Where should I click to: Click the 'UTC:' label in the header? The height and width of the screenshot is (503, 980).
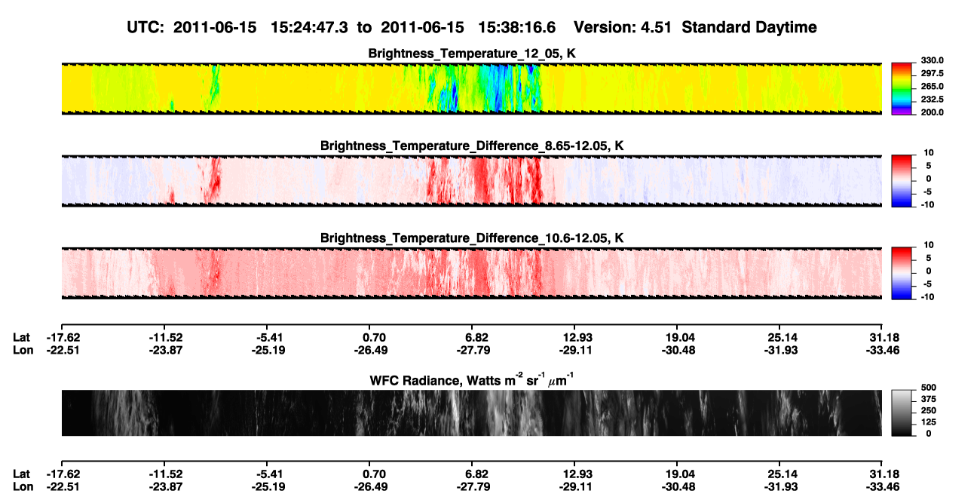click(146, 27)
